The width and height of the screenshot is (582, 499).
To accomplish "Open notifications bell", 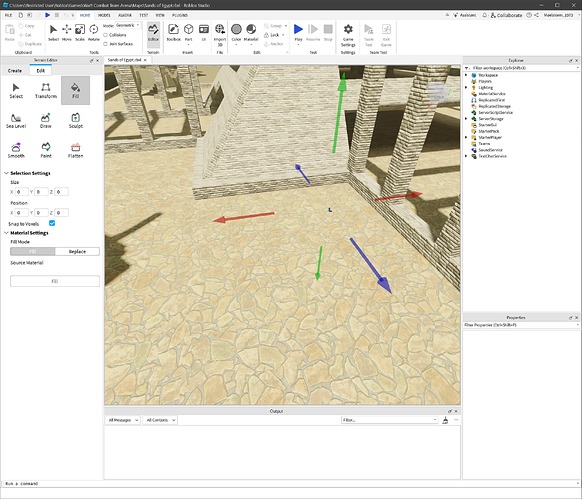I will [484, 15].
